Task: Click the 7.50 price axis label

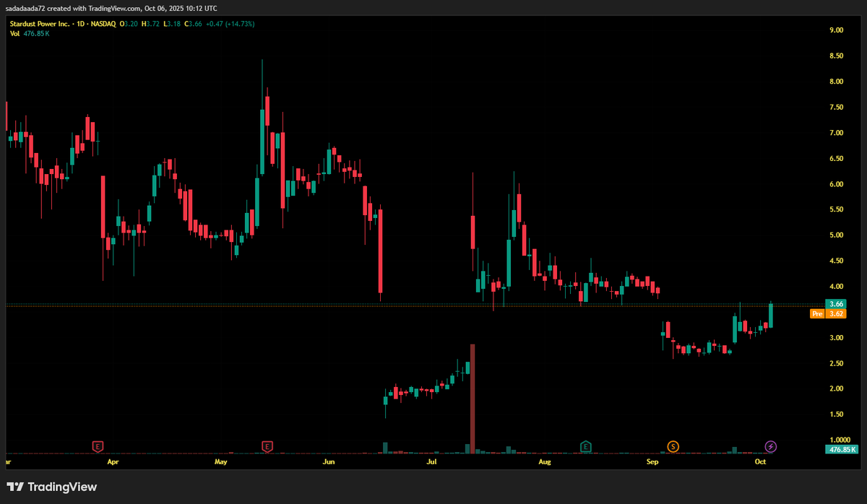Action: coord(837,107)
